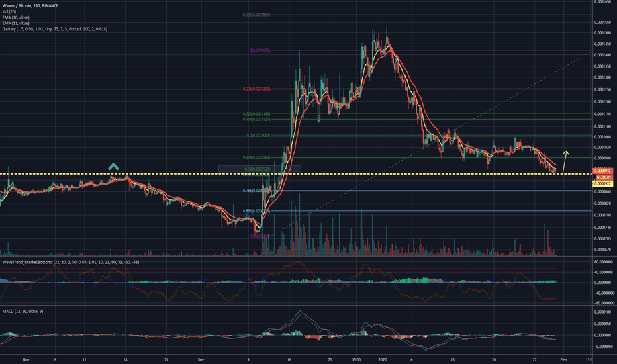Click price axis value 0.0000980

[x=602, y=158]
